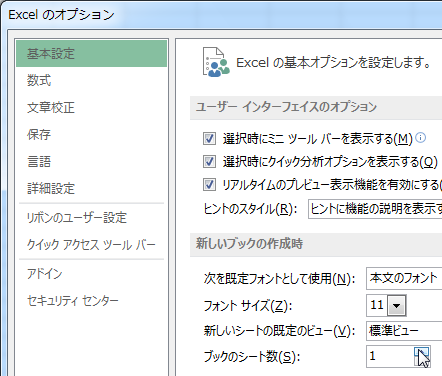Click the 新しいシートの既定のビュー(V) label
Screen dimensions: 442x376
tap(279, 331)
